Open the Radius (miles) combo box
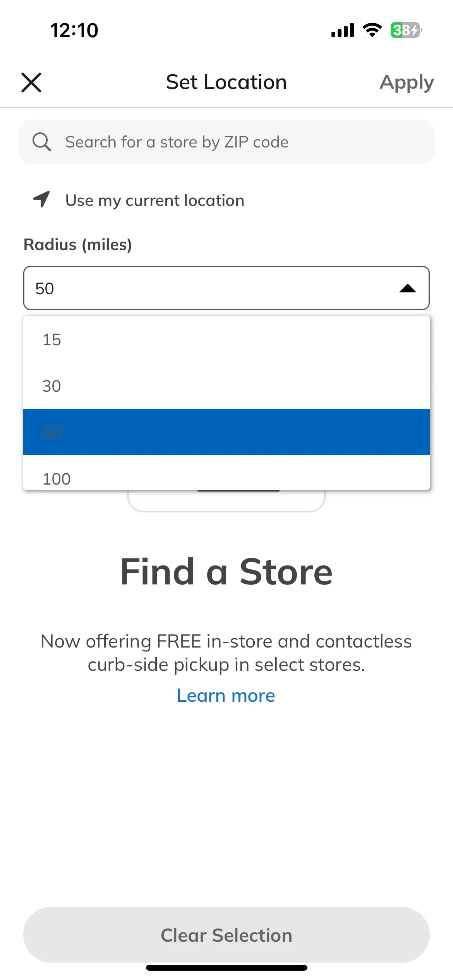The image size is (453, 980). (226, 288)
